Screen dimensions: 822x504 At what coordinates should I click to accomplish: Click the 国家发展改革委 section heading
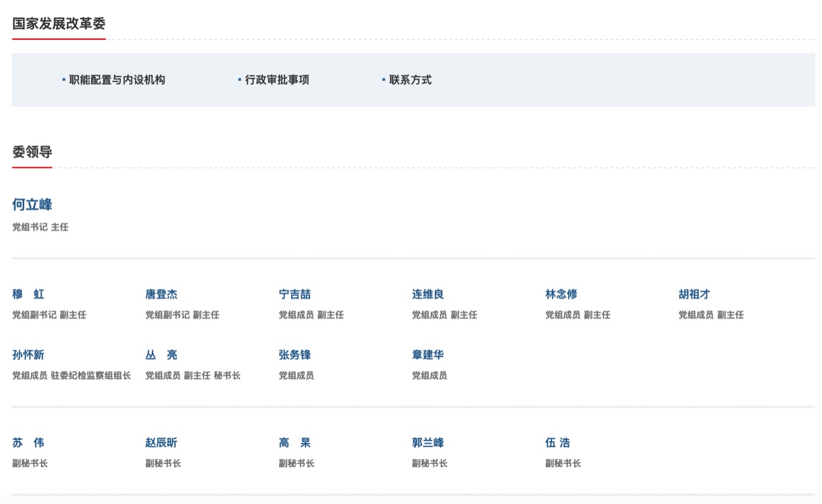click(x=59, y=24)
